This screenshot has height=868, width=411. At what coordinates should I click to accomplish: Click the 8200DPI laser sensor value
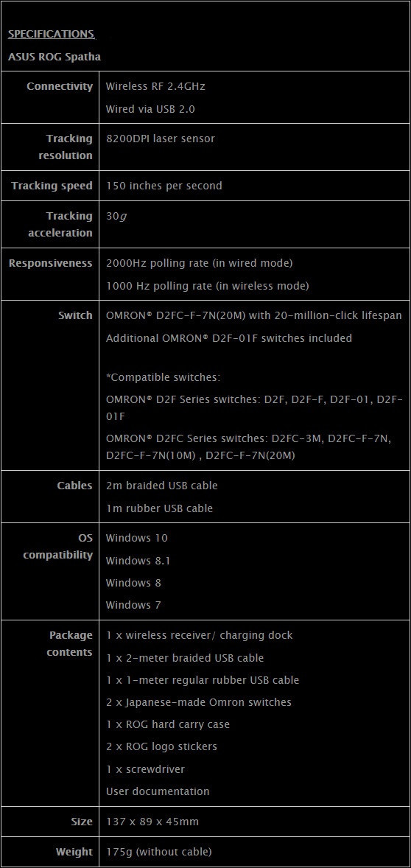point(160,139)
